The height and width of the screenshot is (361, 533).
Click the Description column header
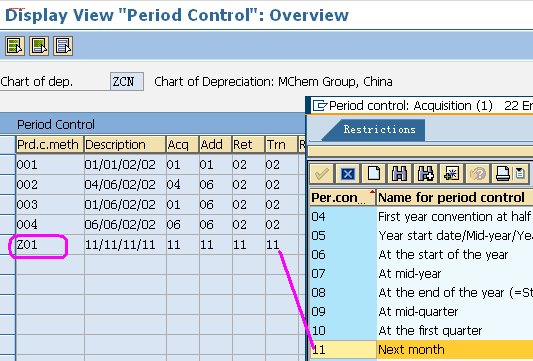pyautogui.click(x=125, y=145)
